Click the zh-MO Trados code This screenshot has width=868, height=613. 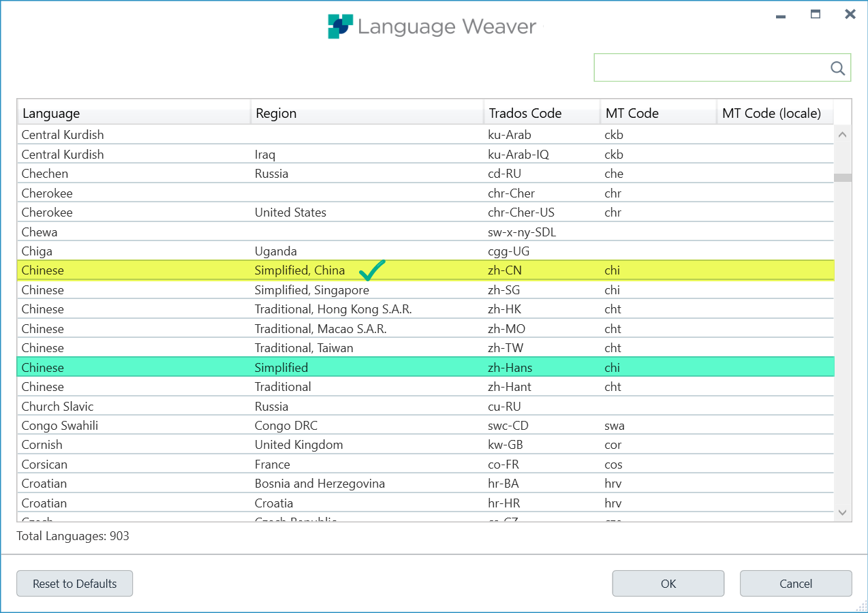tap(506, 329)
